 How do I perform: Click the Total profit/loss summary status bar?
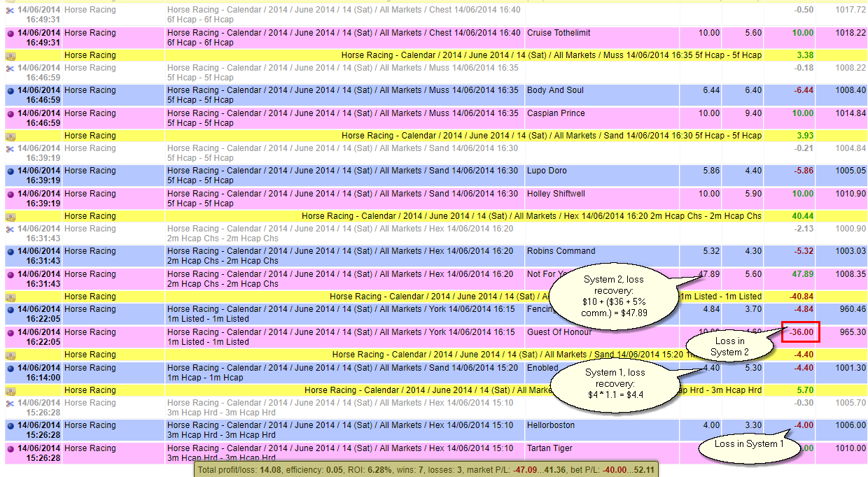[x=426, y=470]
